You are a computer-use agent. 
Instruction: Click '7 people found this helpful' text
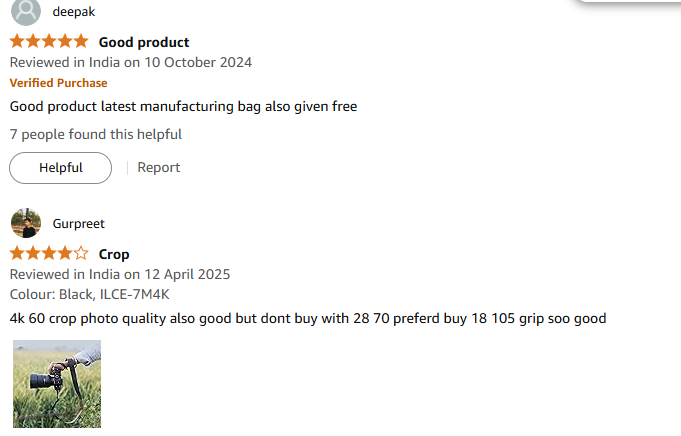click(x=96, y=135)
